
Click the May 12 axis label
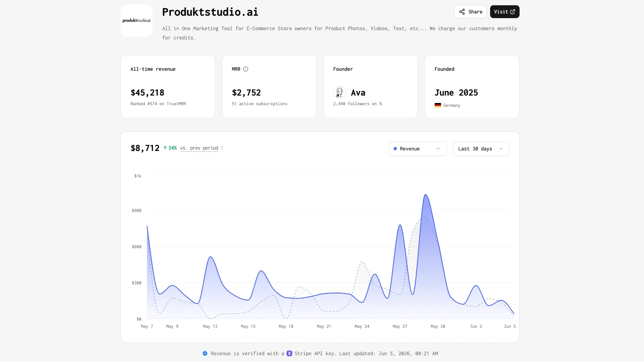point(210,326)
